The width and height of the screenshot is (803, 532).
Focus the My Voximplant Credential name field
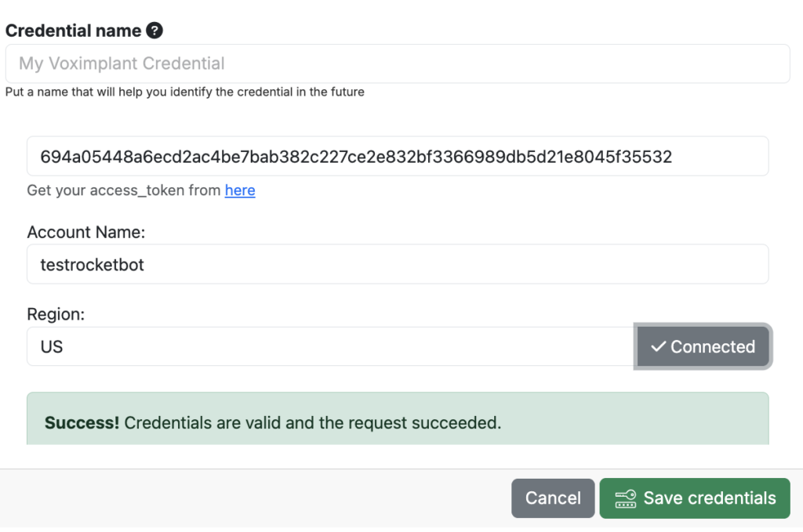click(x=397, y=63)
